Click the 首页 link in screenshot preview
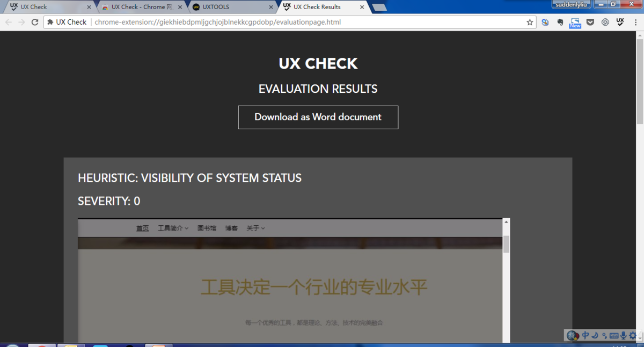The height and width of the screenshot is (347, 644). (142, 228)
